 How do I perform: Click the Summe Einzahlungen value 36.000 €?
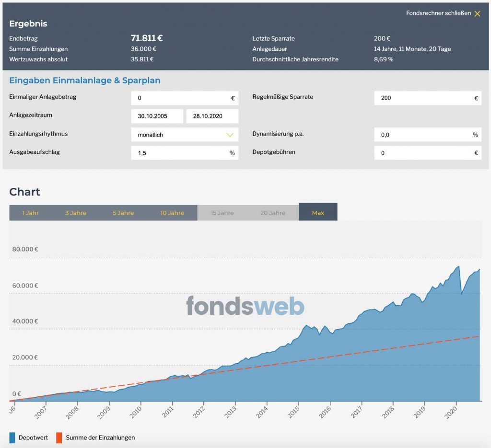(143, 49)
